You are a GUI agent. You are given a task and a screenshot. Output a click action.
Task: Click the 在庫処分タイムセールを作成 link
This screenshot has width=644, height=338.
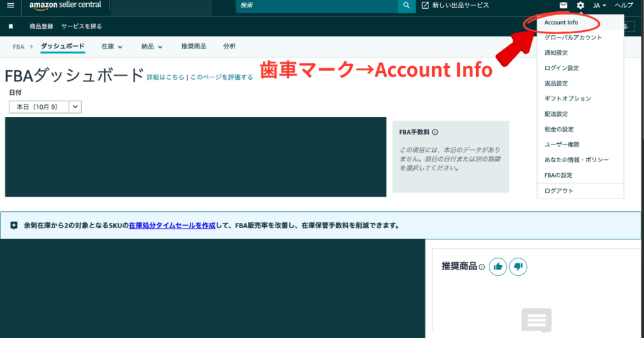pyautogui.click(x=172, y=226)
